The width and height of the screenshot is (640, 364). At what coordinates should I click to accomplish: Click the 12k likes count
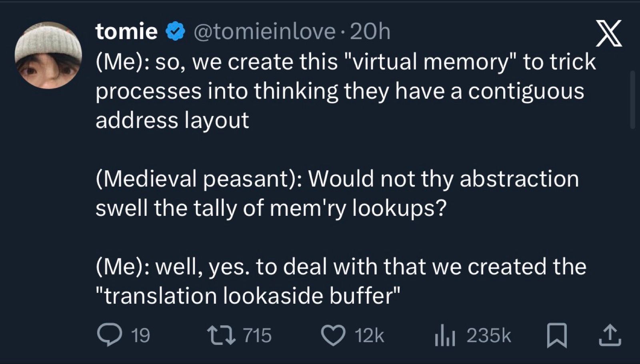(x=369, y=335)
